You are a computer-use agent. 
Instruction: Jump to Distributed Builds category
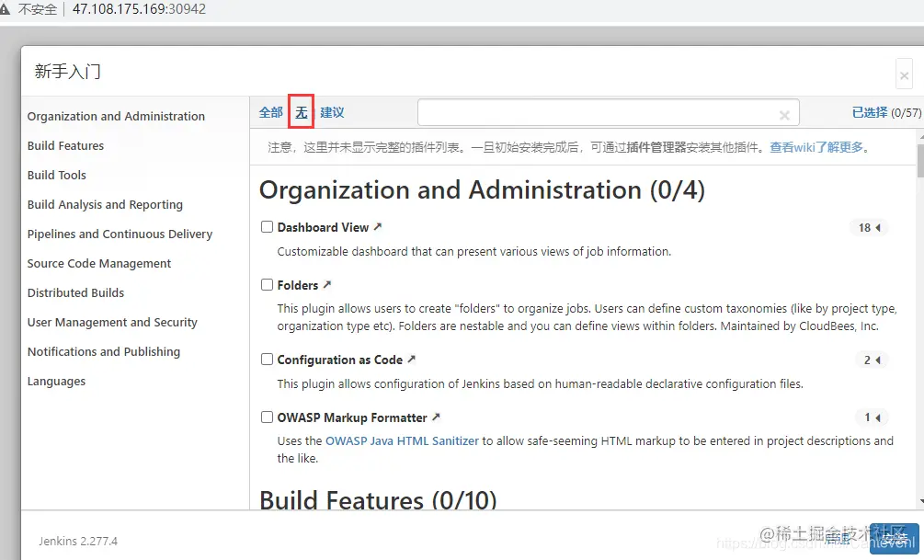click(x=75, y=293)
